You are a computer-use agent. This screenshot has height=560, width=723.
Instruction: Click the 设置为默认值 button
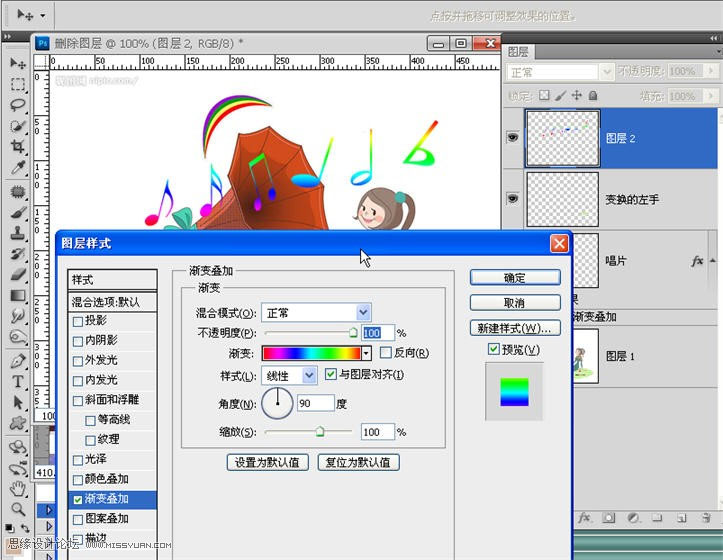[x=267, y=462]
